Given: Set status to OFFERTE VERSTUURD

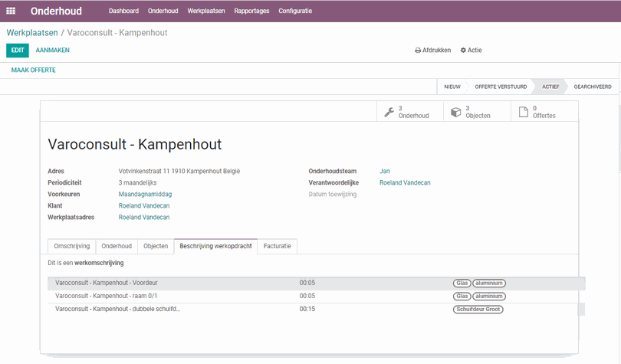Looking at the screenshot, I should (x=501, y=87).
